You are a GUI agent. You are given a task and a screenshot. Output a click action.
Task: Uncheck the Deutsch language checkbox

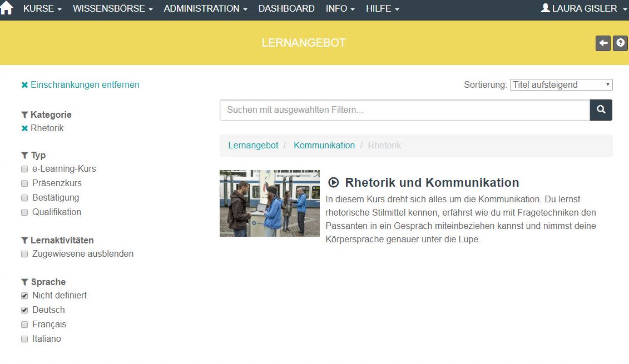[x=24, y=310]
